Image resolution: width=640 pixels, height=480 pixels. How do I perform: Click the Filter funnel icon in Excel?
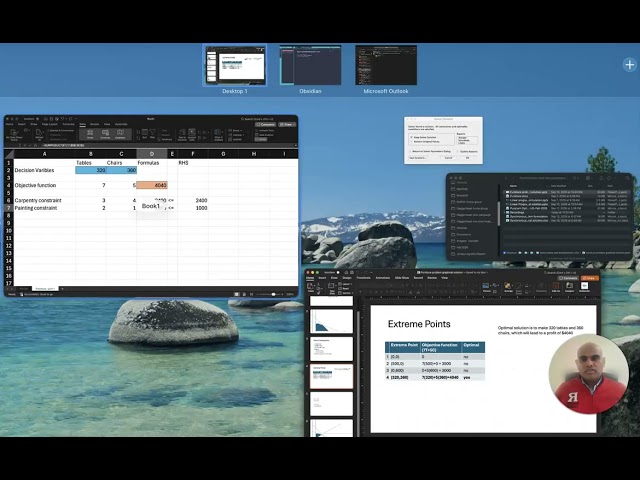point(152,134)
